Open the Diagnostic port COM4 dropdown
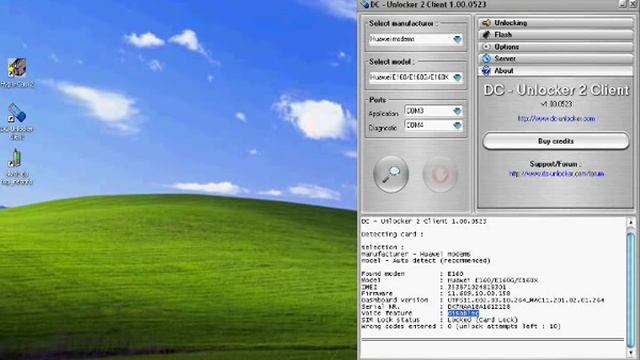Screen dimensions: 640x360 (457, 125)
